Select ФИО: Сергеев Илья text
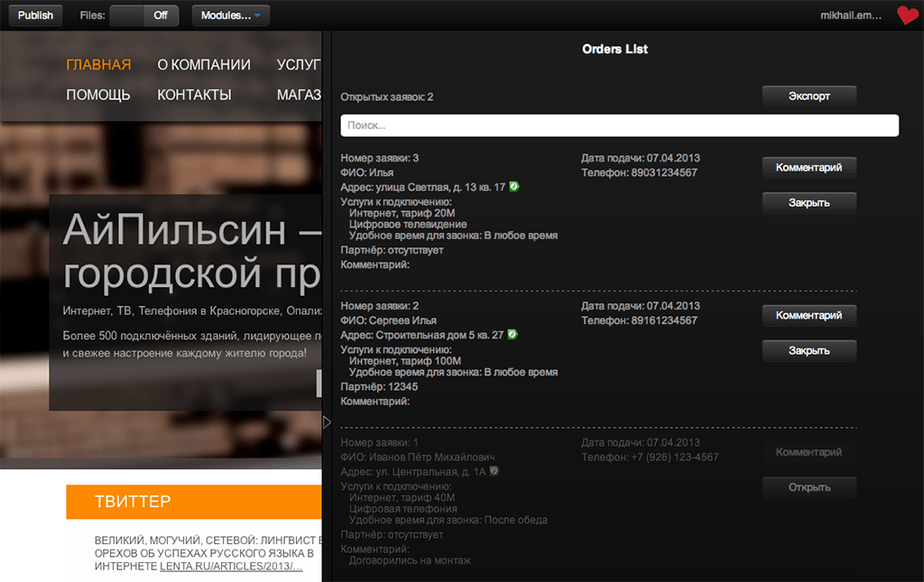Screen dimensions: 924x582 point(388,320)
